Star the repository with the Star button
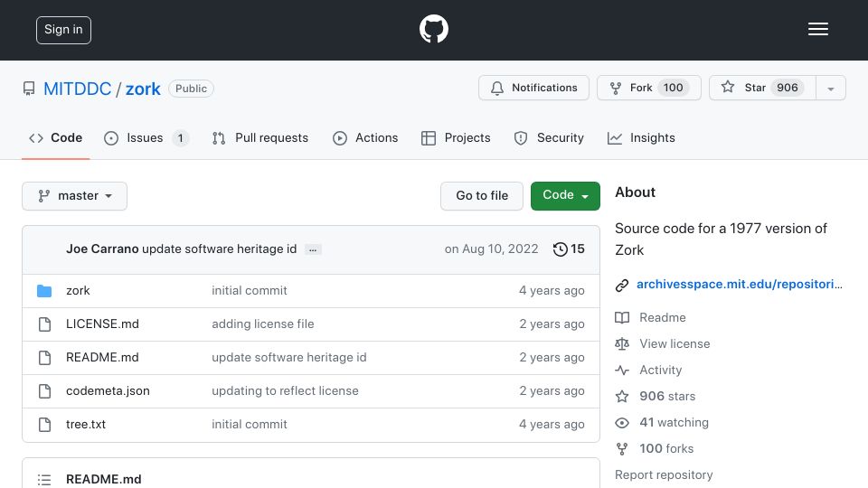The image size is (868, 488). coord(762,88)
